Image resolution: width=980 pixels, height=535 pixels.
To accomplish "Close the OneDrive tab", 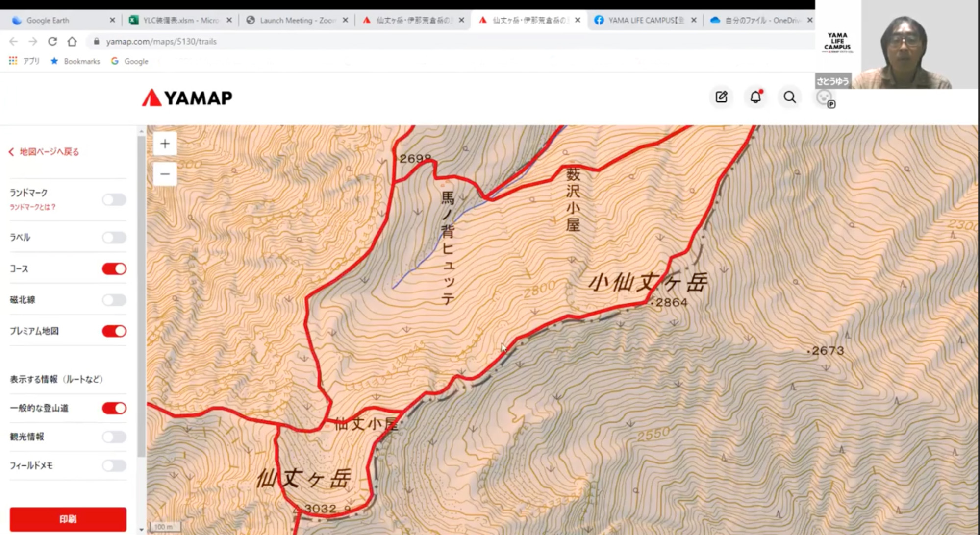I will coord(810,20).
